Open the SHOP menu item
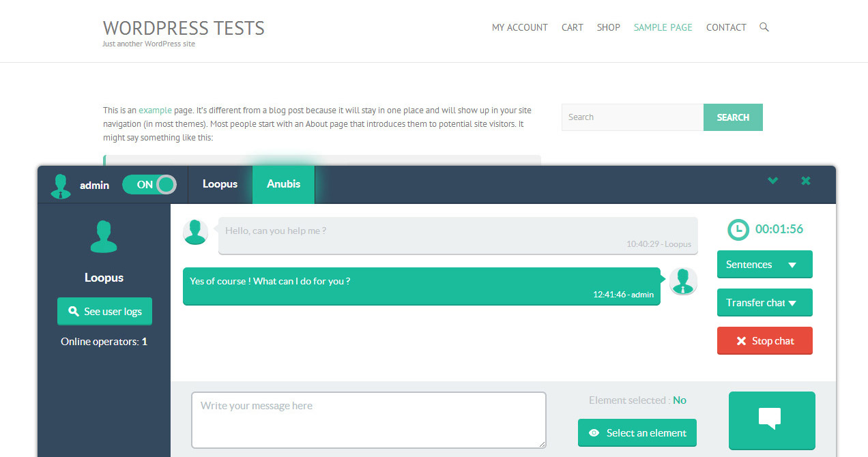 pyautogui.click(x=608, y=27)
